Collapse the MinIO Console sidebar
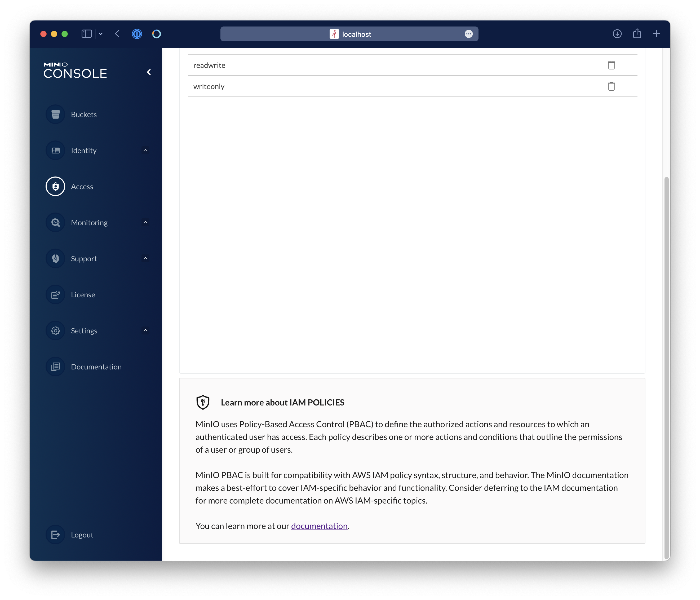Screen dimensions: 700x600 coord(149,72)
